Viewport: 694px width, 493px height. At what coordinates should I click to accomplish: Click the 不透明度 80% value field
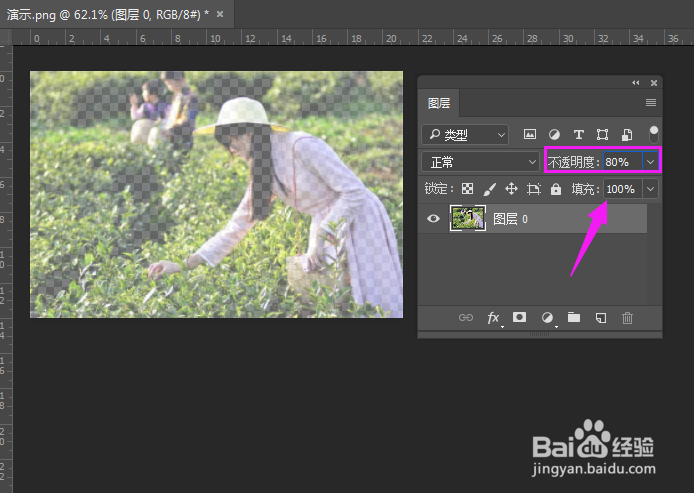(623, 162)
